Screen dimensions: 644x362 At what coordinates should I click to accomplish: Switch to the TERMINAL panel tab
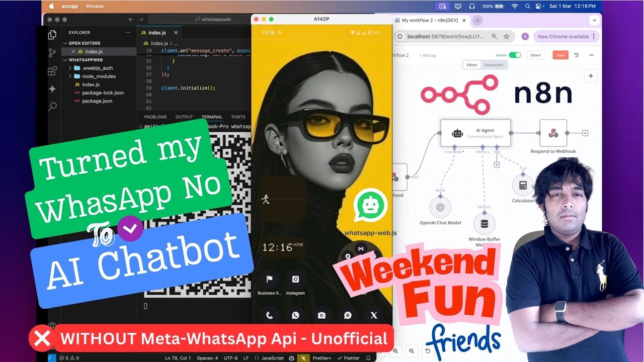212,117
